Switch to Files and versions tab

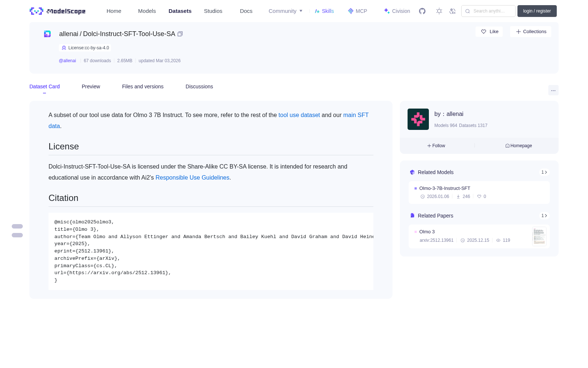pyautogui.click(x=143, y=86)
